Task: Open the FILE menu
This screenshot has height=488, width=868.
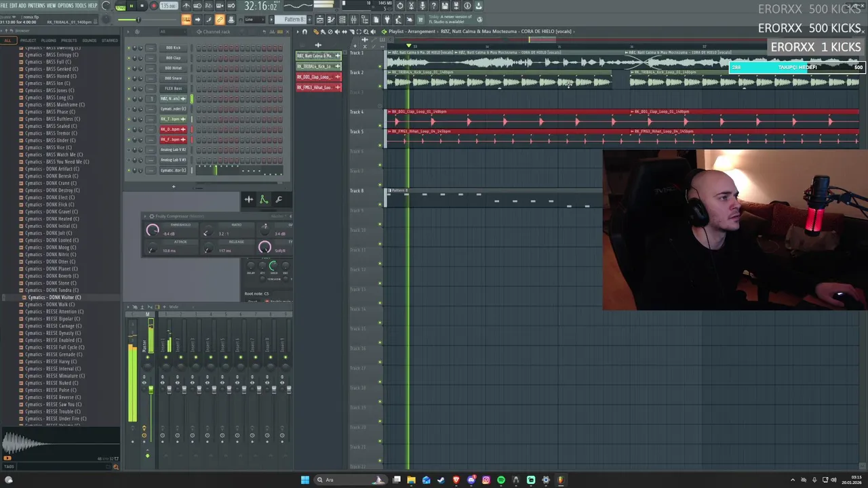Action: (x=5, y=6)
